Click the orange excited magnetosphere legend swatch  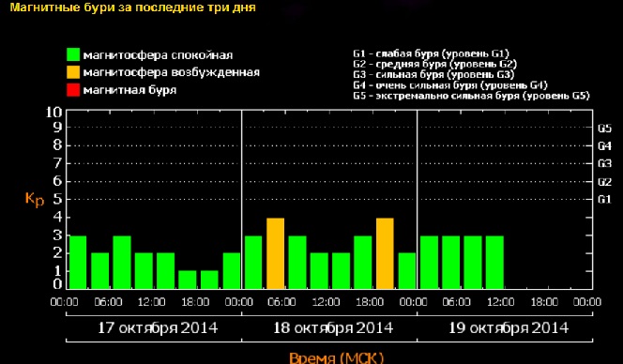(73, 72)
